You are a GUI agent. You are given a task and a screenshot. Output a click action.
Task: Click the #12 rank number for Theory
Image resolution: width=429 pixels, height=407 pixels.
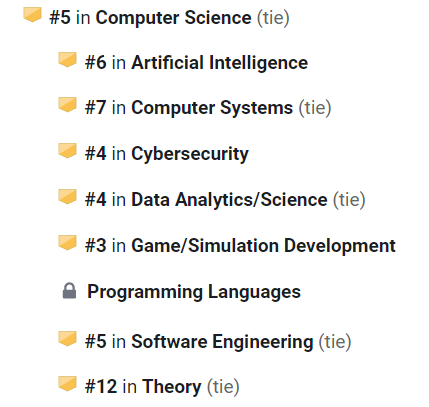101,387
